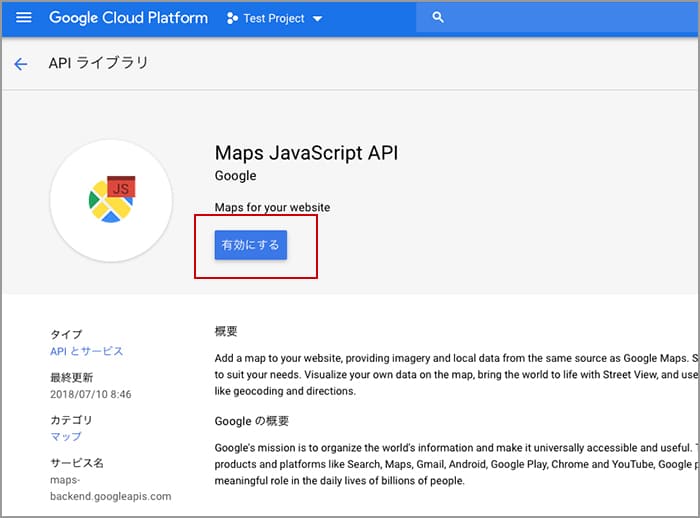700x518 pixels.
Task: Click the サービス名 label
Action: point(77,463)
